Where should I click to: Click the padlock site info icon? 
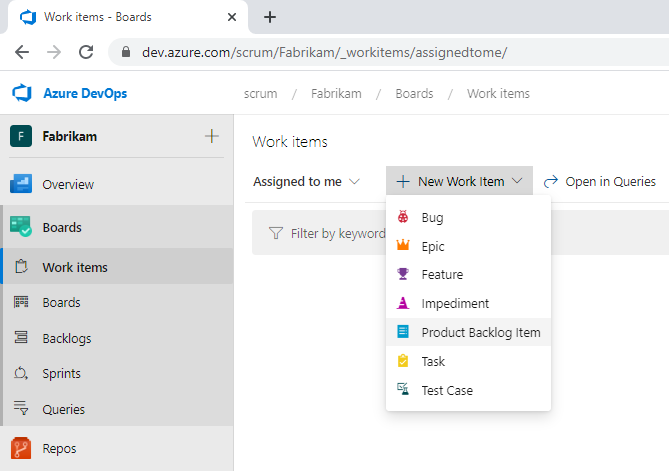coord(125,52)
